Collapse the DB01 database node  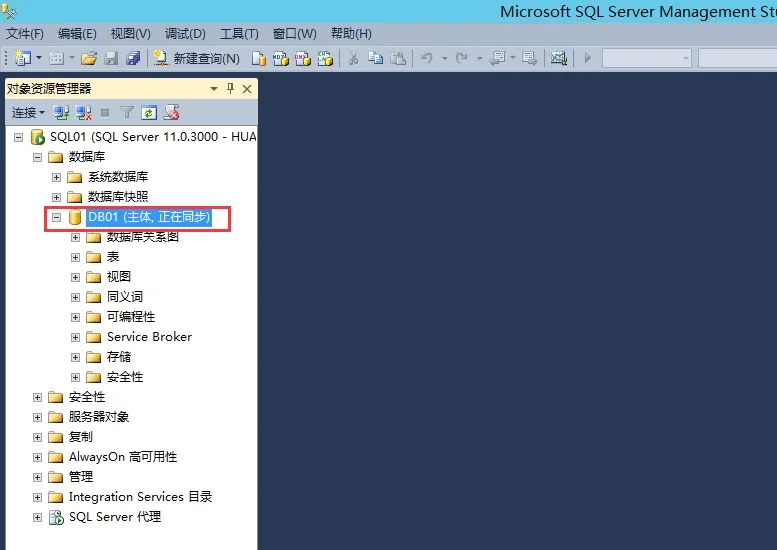click(56, 217)
